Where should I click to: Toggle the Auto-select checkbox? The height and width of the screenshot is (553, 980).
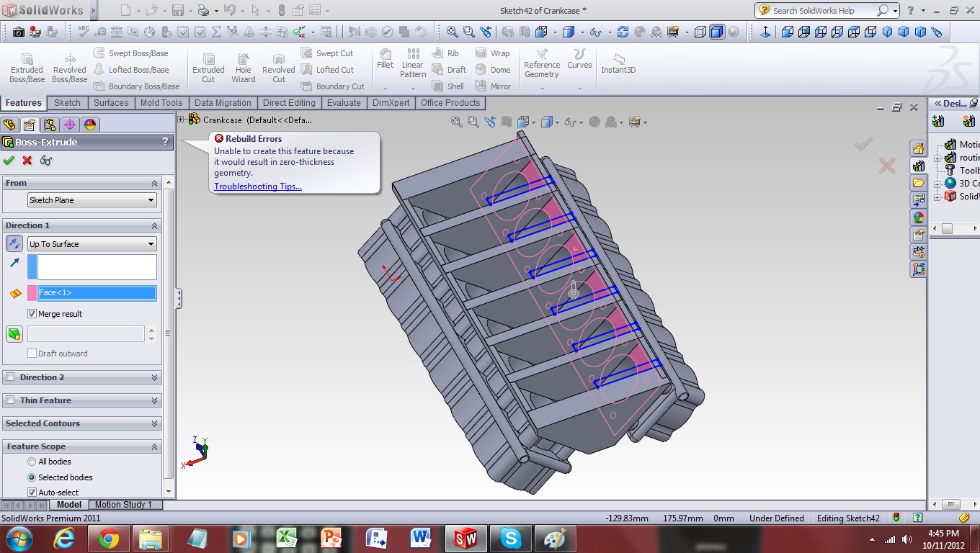click(32, 493)
